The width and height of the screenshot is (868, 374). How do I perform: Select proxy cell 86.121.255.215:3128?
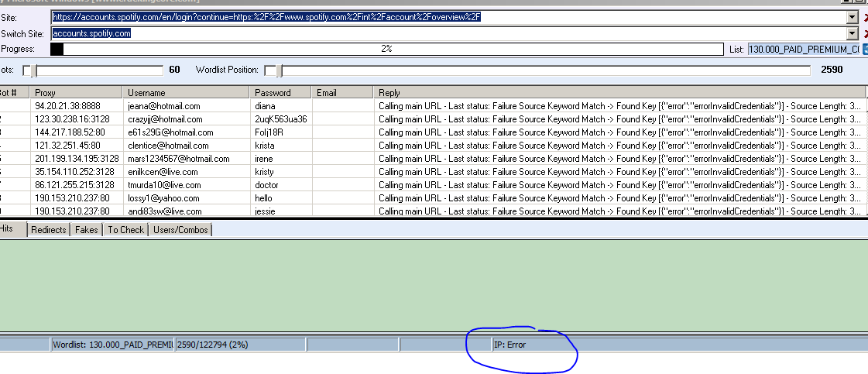[77, 185]
